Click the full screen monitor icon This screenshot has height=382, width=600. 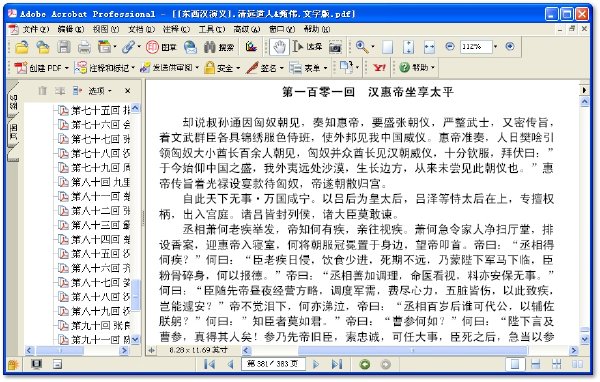(36, 364)
